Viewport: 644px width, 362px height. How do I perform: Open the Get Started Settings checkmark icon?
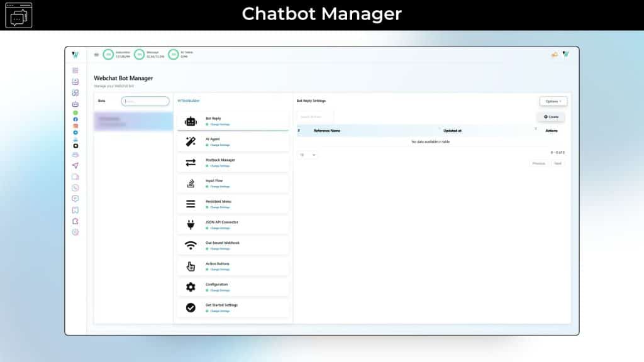pos(191,307)
